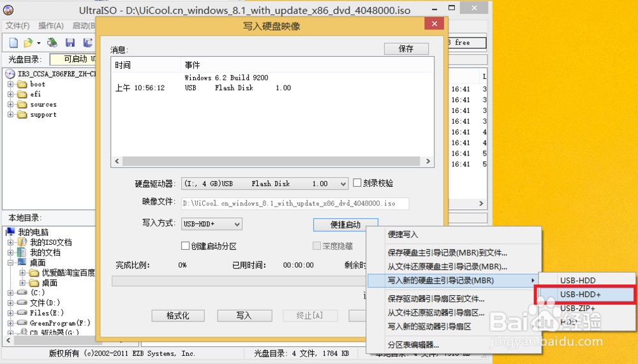Toggle the 创建启动分区 checkbox
The image size is (638, 364).
point(185,246)
